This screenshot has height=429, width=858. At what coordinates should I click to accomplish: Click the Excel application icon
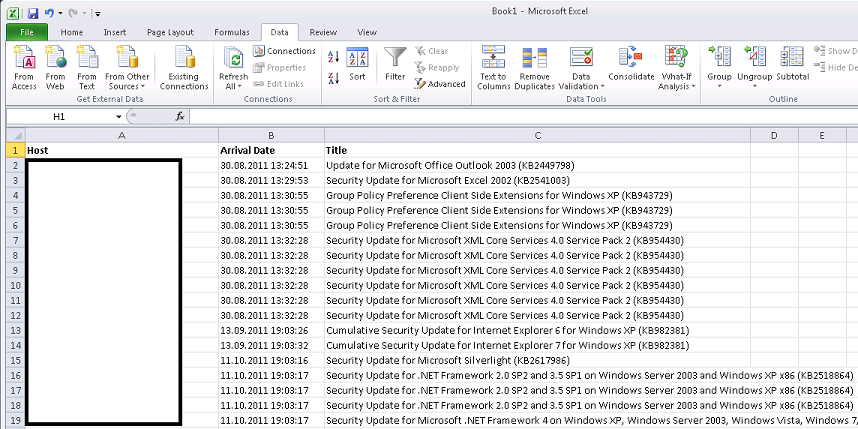point(13,12)
